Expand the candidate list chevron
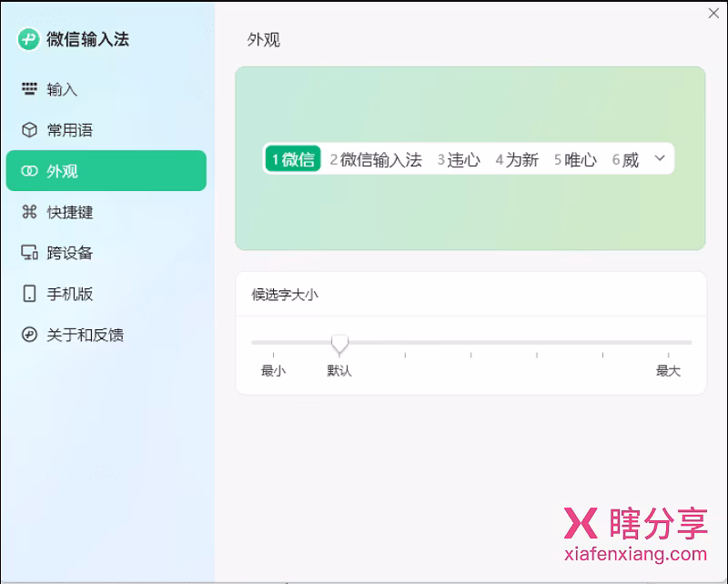 pos(659,158)
